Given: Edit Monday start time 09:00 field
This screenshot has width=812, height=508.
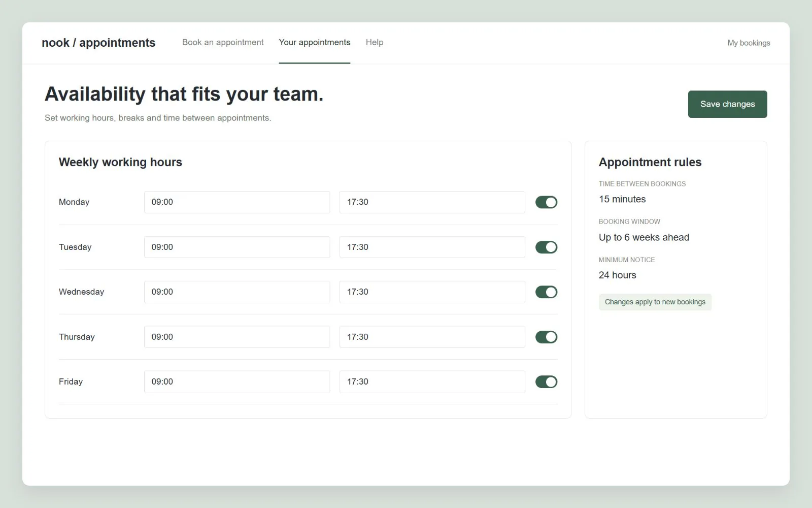Looking at the screenshot, I should click(x=237, y=202).
